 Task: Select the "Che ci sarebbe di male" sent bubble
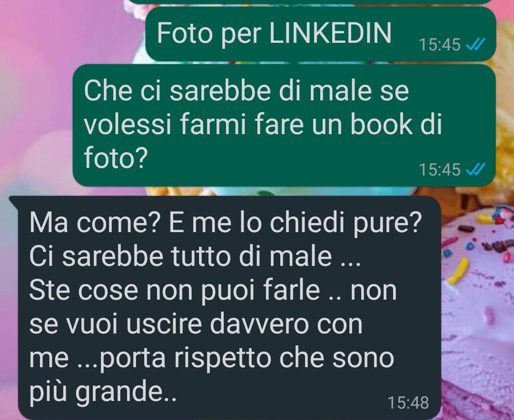point(284,125)
